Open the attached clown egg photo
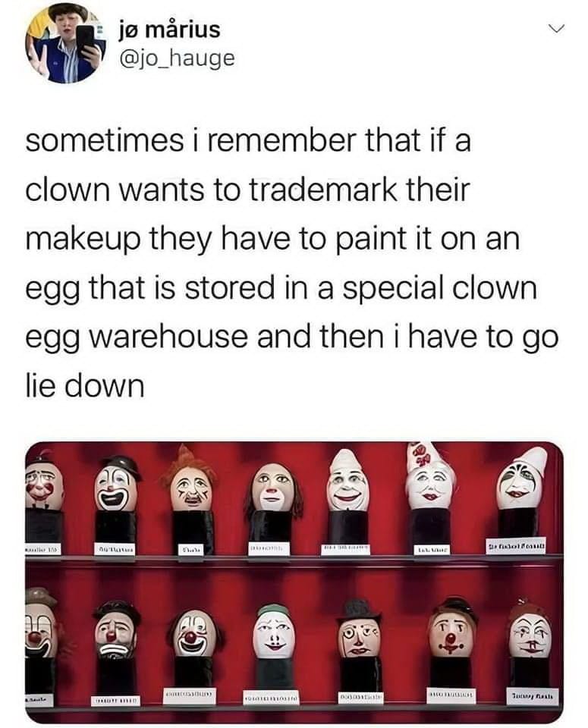Screen dimensions: 588x728 (x=294, y=582)
